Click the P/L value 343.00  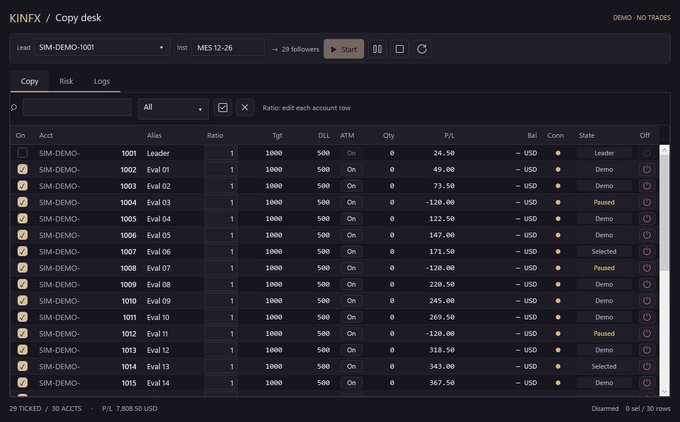tap(442, 366)
